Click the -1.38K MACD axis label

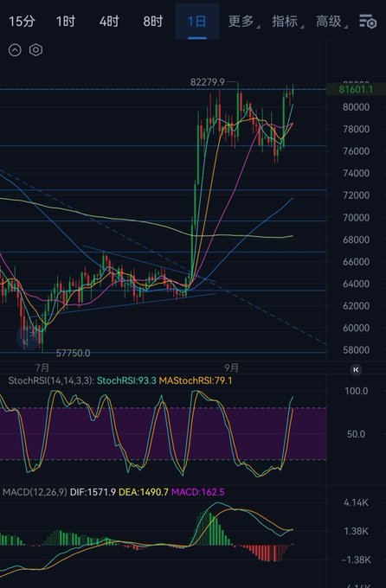(x=356, y=559)
